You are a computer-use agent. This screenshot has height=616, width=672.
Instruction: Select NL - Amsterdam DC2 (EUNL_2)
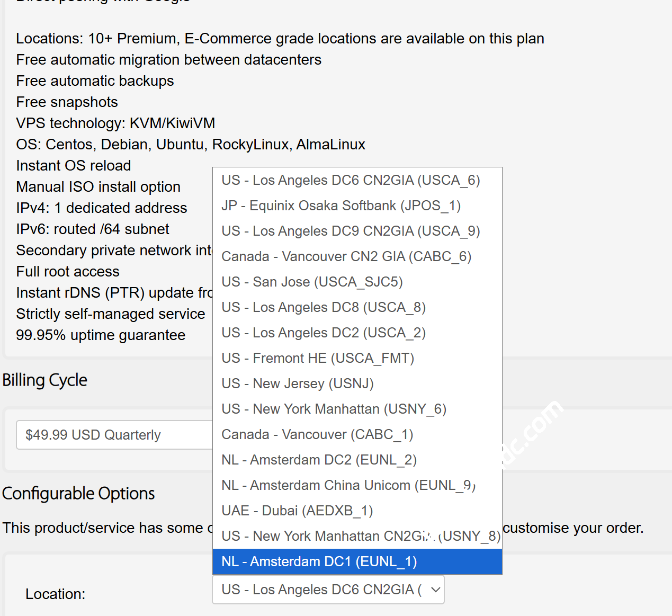coord(319,460)
